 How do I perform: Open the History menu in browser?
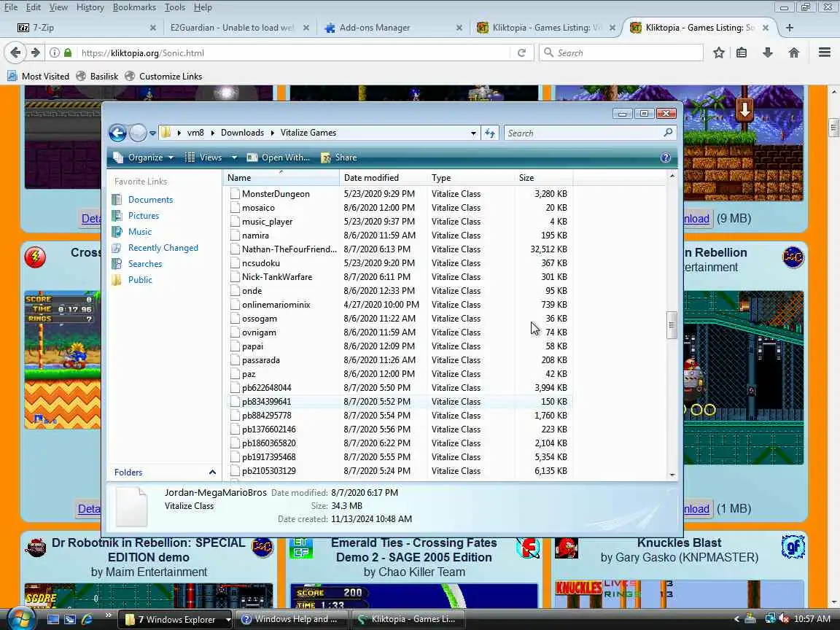pos(90,7)
